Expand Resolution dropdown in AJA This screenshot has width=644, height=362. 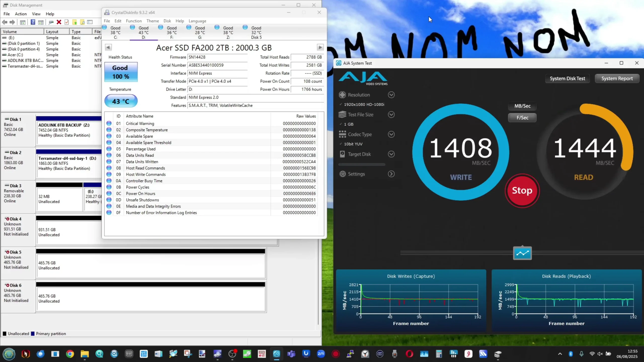pyautogui.click(x=391, y=95)
